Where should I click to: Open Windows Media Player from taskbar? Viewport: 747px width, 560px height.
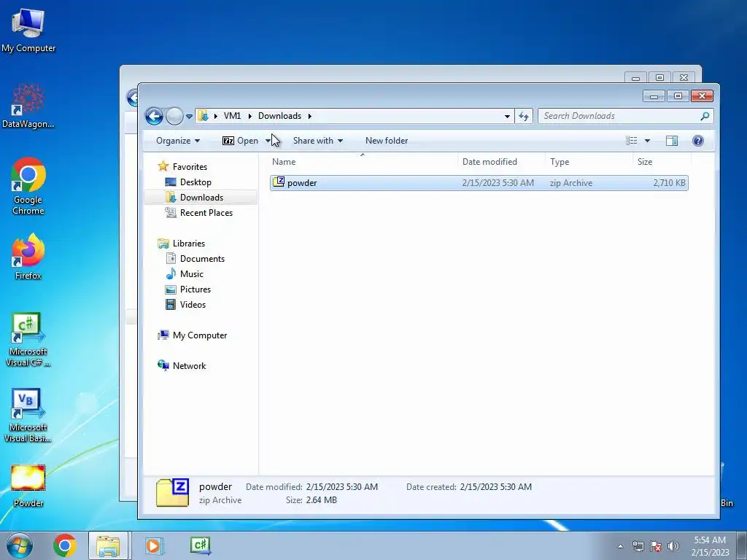[155, 545]
